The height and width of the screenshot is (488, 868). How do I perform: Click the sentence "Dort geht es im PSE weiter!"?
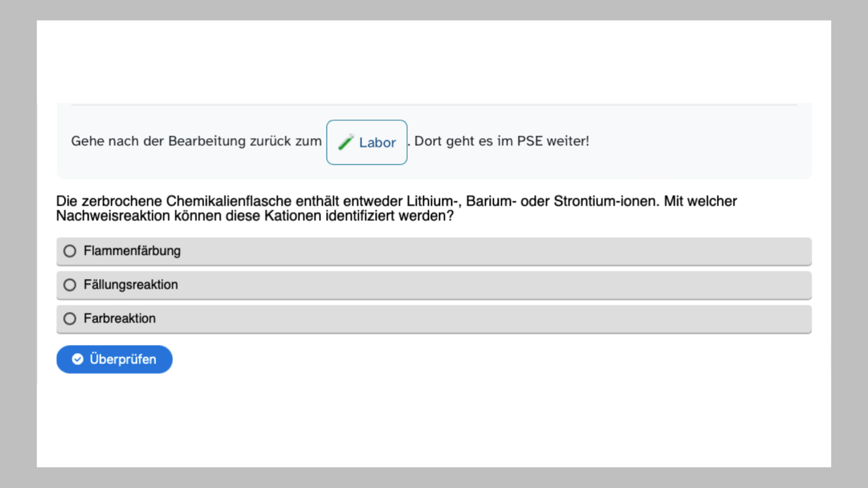pyautogui.click(x=502, y=141)
